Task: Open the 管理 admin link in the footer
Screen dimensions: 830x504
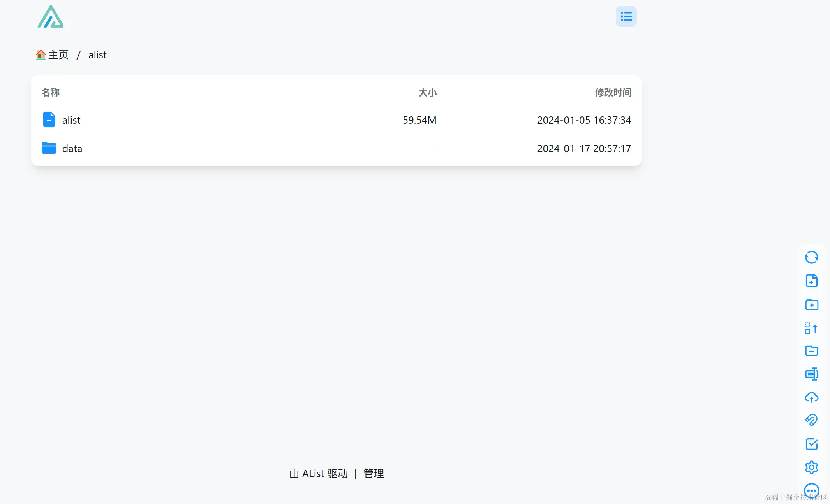Action: 374,474
